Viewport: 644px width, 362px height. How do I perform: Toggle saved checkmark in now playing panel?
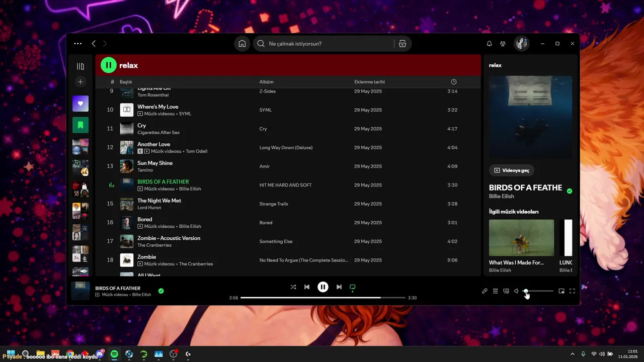[570, 191]
